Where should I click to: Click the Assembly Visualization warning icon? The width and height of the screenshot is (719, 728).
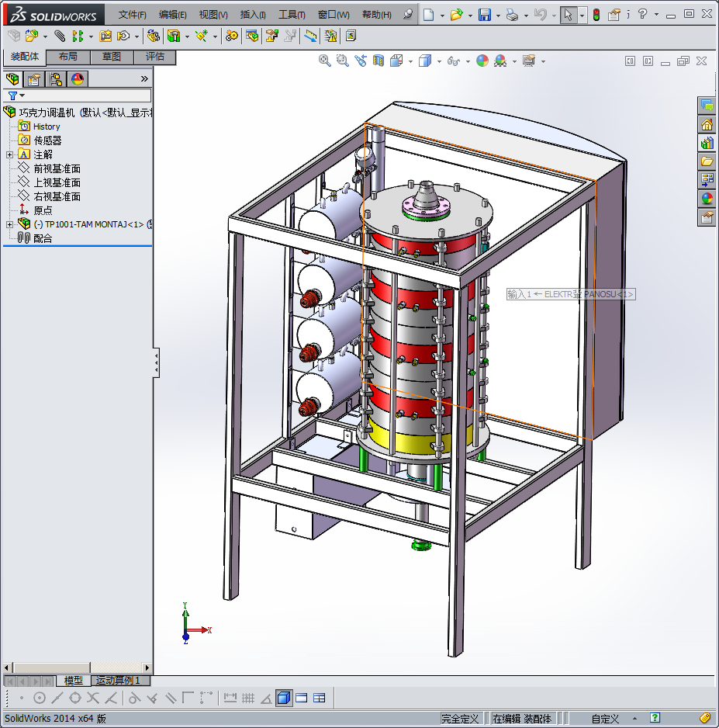(330, 36)
